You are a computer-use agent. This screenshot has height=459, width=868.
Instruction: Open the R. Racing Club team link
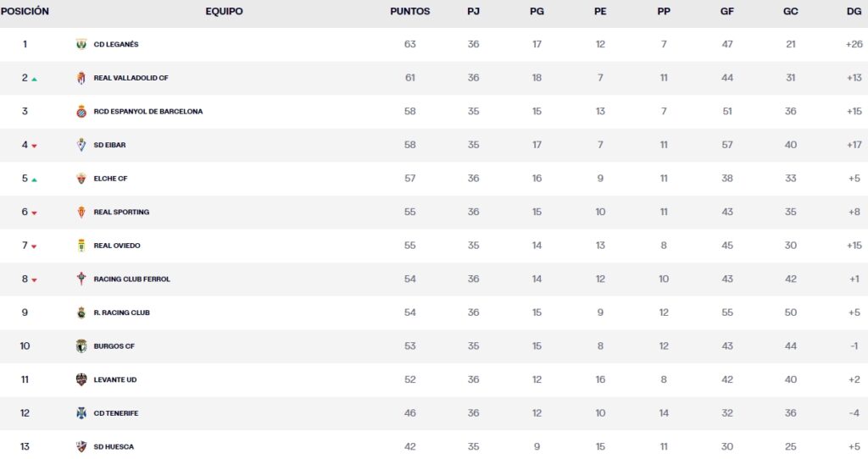pos(121,312)
